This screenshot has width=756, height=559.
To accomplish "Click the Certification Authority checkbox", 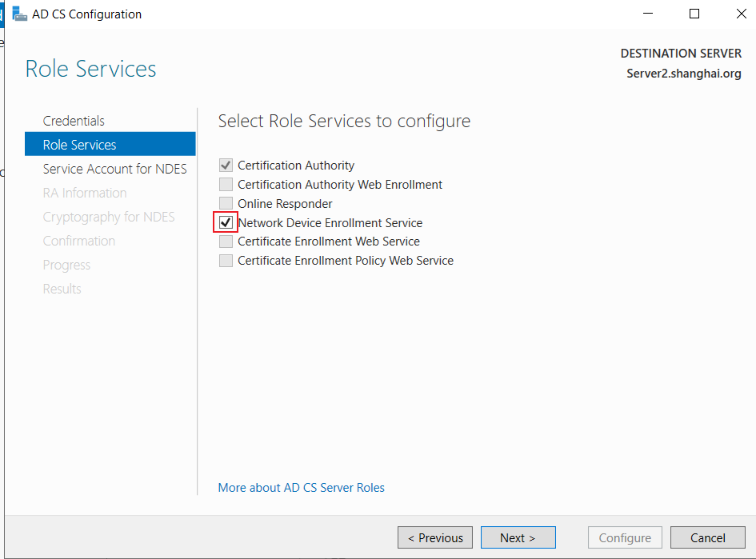I will point(226,166).
